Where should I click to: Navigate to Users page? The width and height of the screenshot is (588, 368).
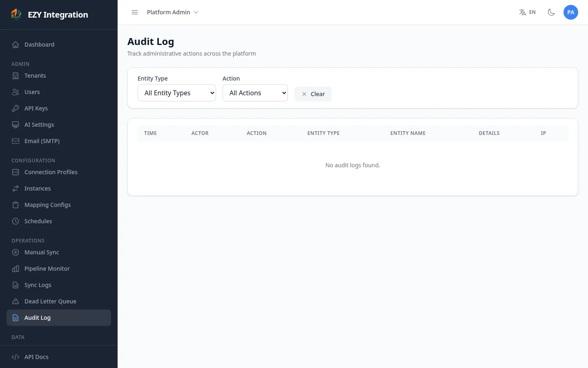59,92
